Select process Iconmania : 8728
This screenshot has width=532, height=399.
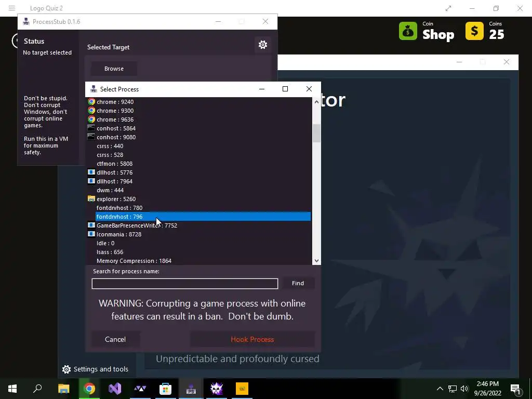click(119, 234)
